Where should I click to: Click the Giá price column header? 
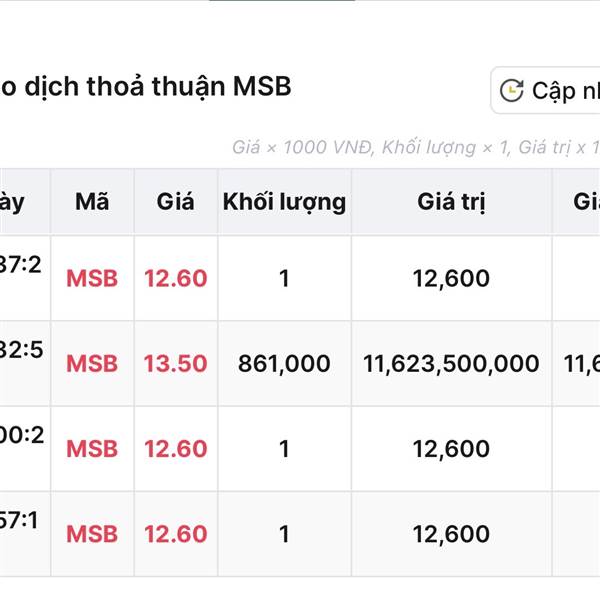[x=175, y=202]
